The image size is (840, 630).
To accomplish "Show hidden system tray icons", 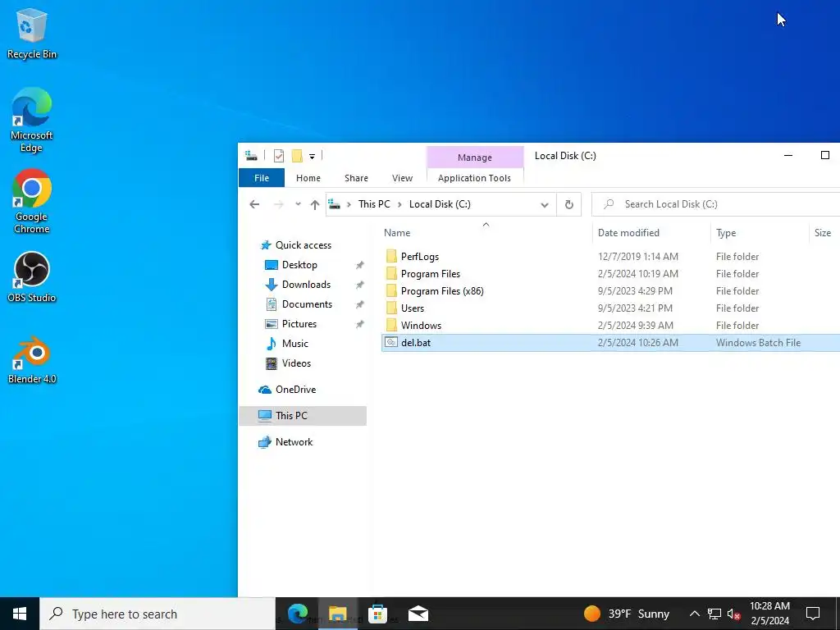I will [x=694, y=614].
